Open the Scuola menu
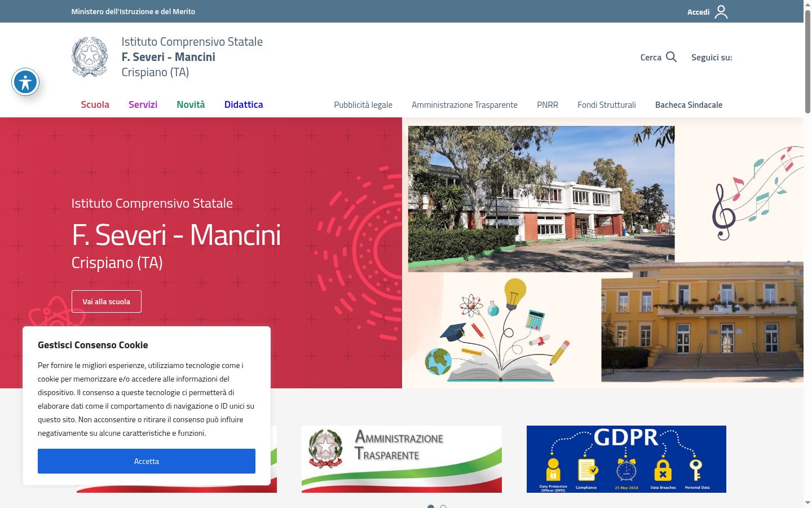 [95, 104]
